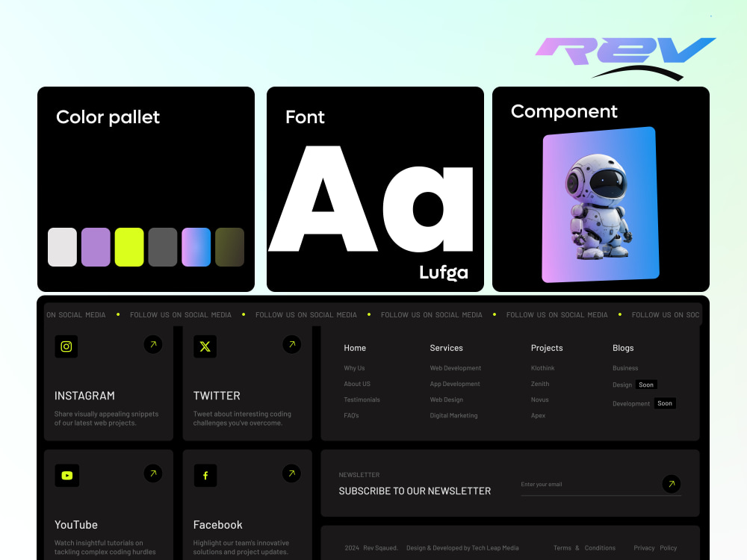Viewport: 747px width, 560px height.
Task: Click the large Aa font preview
Action: 371,199
